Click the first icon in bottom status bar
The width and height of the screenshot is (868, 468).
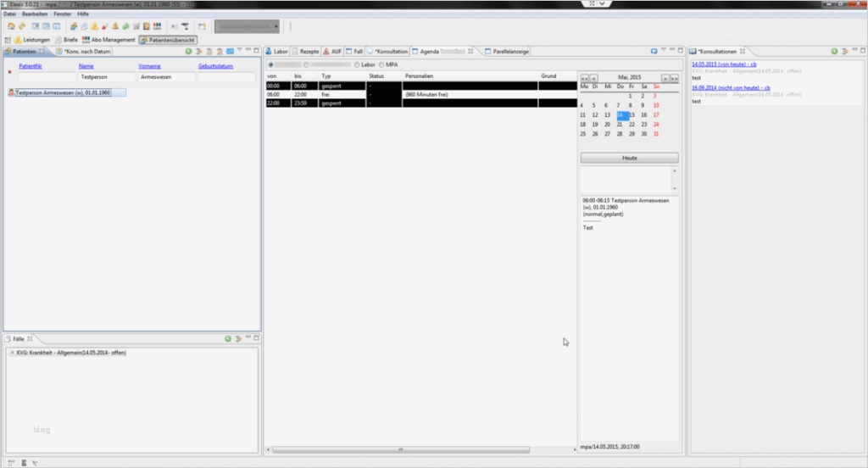pos(11,463)
